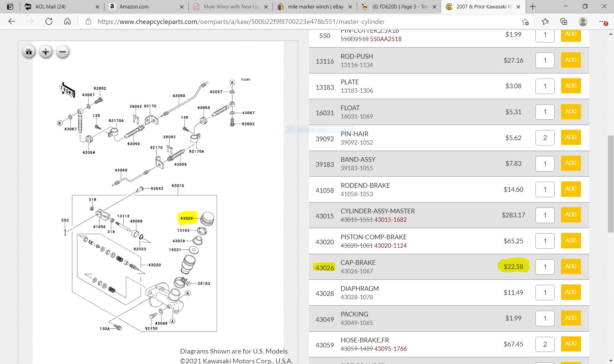Viewport: 614px width, 364px height.
Task: Zoom out of the parts diagram
Action: point(62,52)
